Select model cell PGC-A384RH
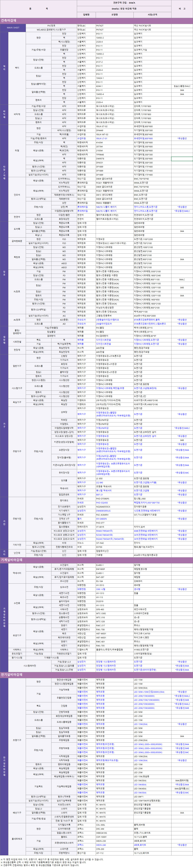 [114, 515]
